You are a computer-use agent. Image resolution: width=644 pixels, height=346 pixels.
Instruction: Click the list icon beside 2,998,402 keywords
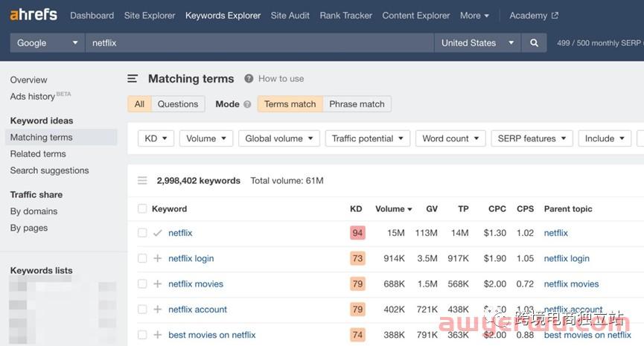[x=142, y=181]
